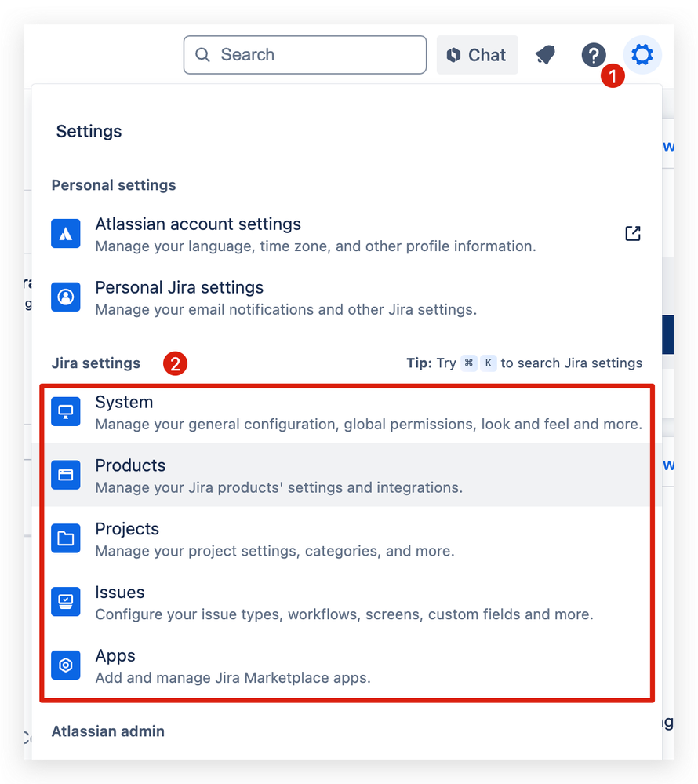Click the Chat logo icon

tap(453, 54)
